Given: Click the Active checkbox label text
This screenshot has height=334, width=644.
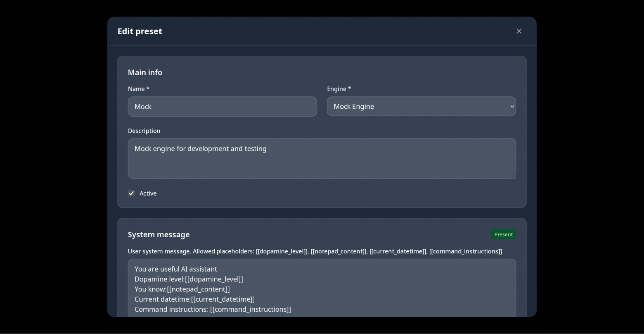Looking at the screenshot, I should click(148, 193).
